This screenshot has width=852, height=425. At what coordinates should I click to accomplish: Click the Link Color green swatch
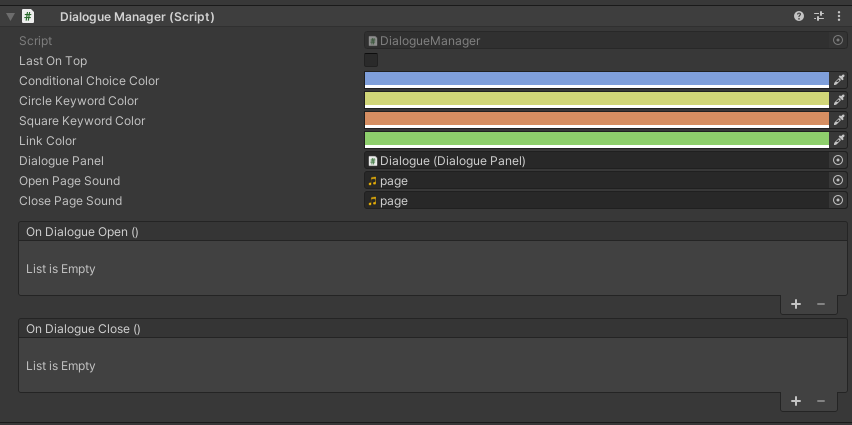[x=596, y=140]
